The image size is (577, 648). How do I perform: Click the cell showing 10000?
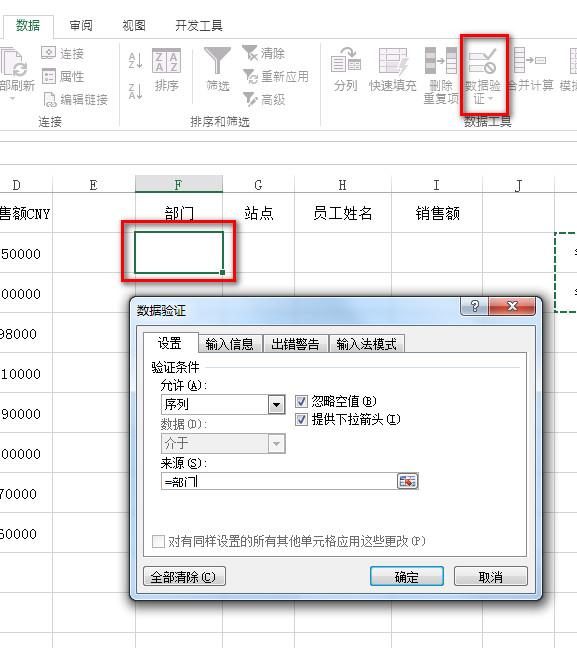[26, 374]
